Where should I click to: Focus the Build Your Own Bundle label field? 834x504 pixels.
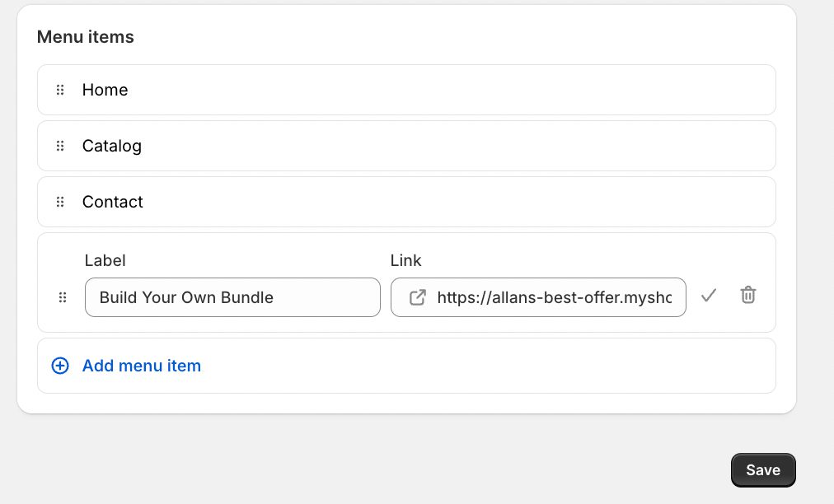click(232, 297)
